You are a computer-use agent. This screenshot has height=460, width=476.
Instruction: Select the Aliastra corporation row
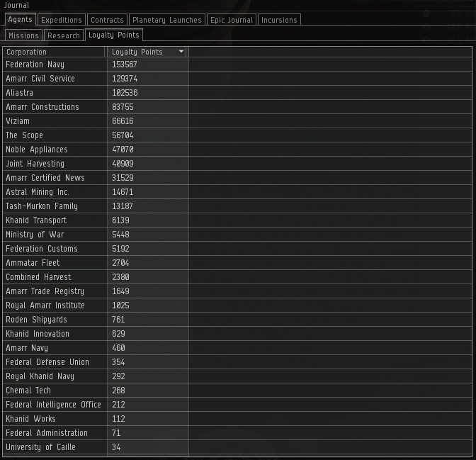coord(237,93)
